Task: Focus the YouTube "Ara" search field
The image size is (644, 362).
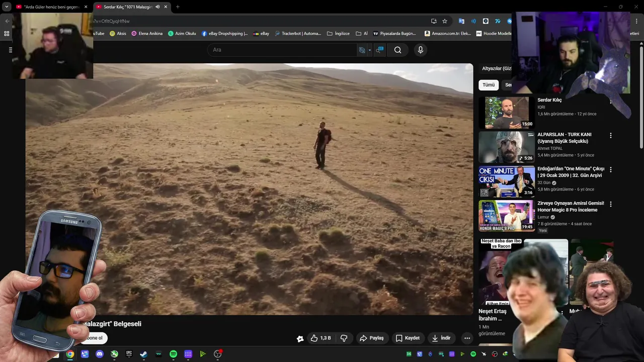Action: click(x=282, y=50)
